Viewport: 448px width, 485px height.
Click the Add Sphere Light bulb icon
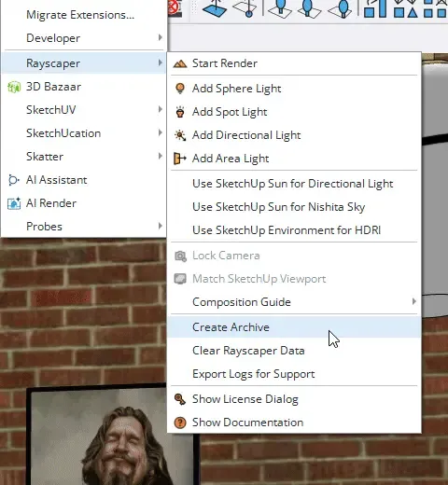180,89
